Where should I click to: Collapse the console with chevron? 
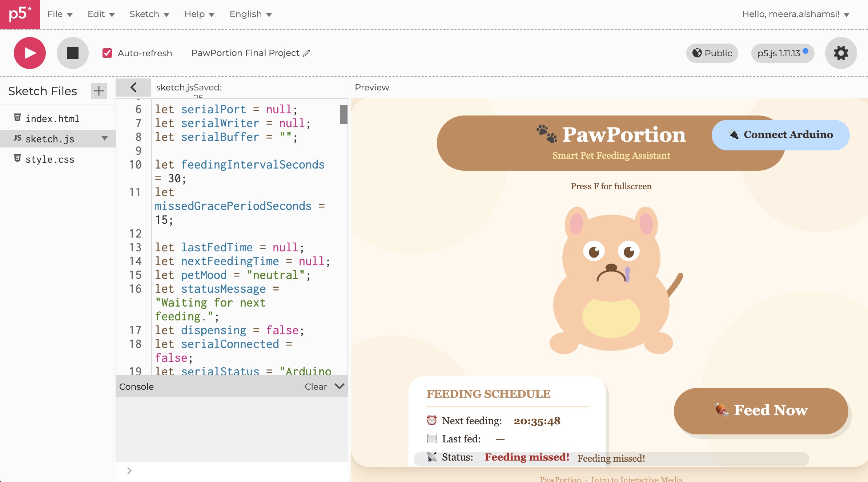click(339, 386)
